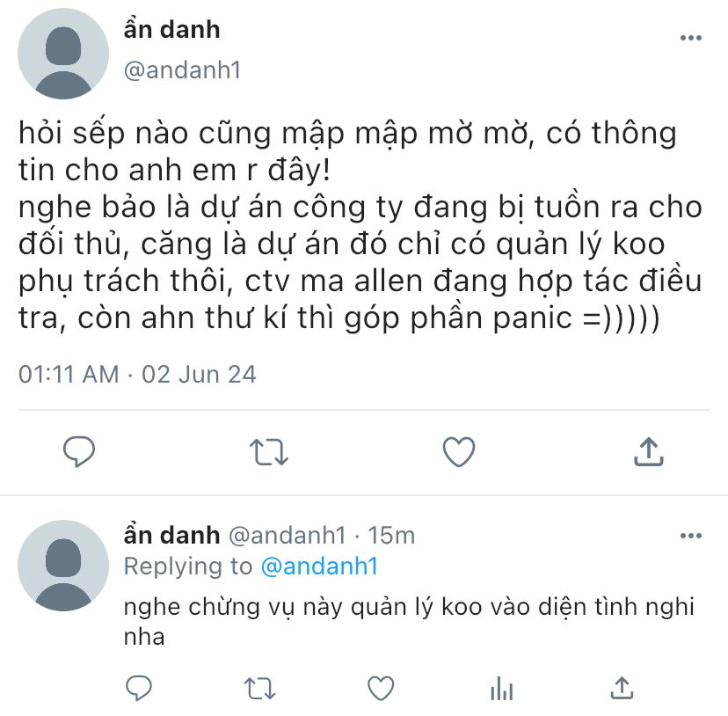This screenshot has height=716, width=728.
Task: Retweet the reply tweet
Action: tap(259, 689)
